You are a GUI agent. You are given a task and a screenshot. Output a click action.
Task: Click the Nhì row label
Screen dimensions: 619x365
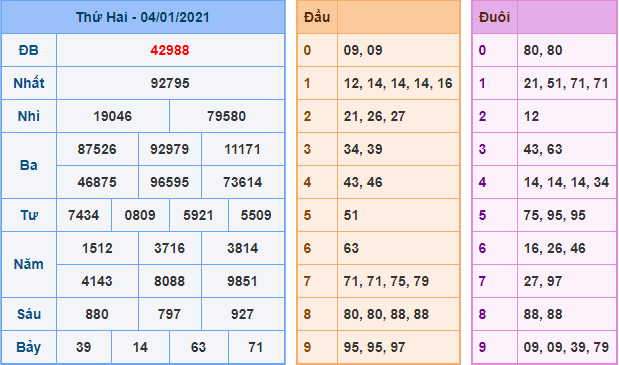(29, 116)
